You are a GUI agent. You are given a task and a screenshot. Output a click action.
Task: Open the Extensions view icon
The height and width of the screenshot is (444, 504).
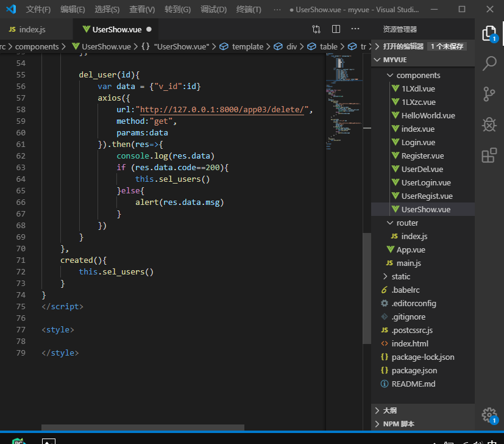489,156
